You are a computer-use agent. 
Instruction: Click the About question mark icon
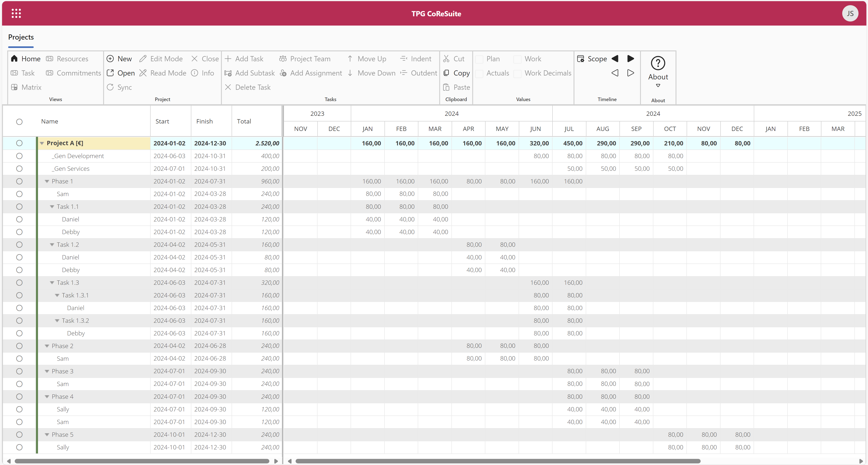pyautogui.click(x=658, y=63)
